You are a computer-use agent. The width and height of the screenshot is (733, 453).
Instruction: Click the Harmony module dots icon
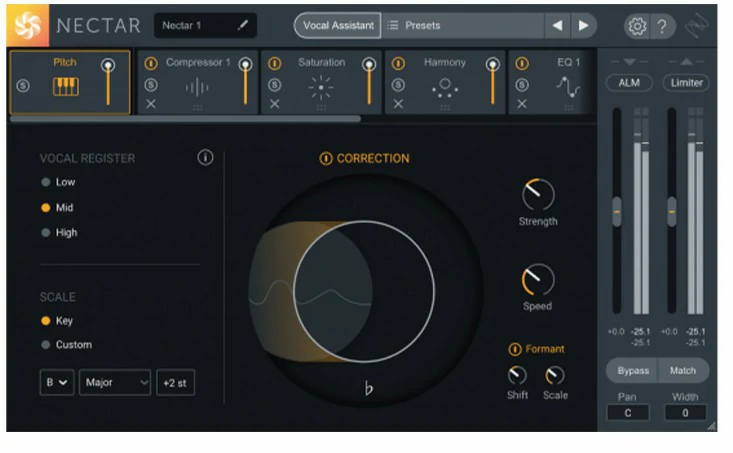[x=445, y=88]
